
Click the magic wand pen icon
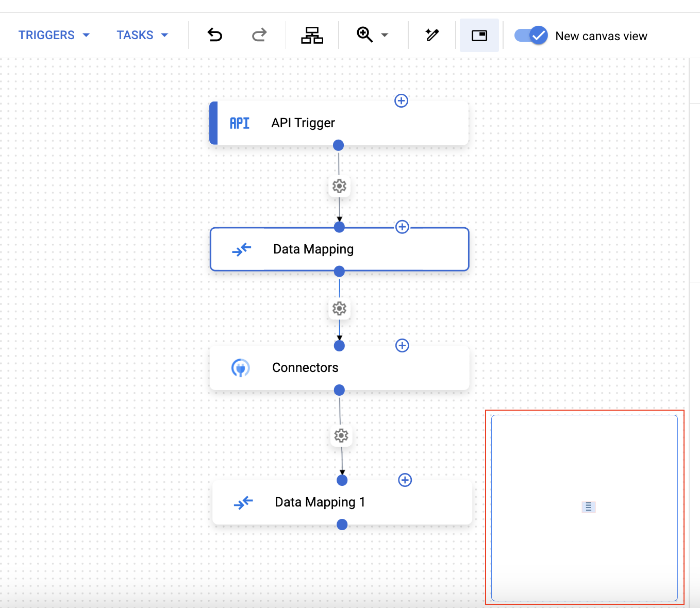coord(432,35)
